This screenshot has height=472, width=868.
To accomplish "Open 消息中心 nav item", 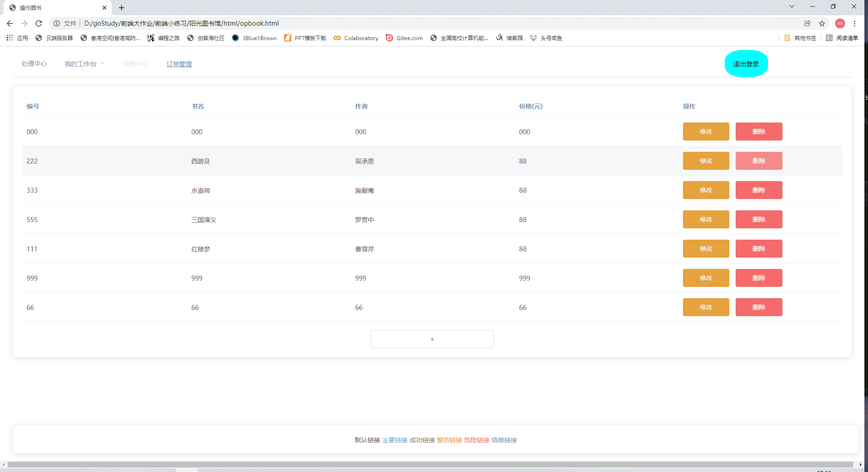I will 136,64.
